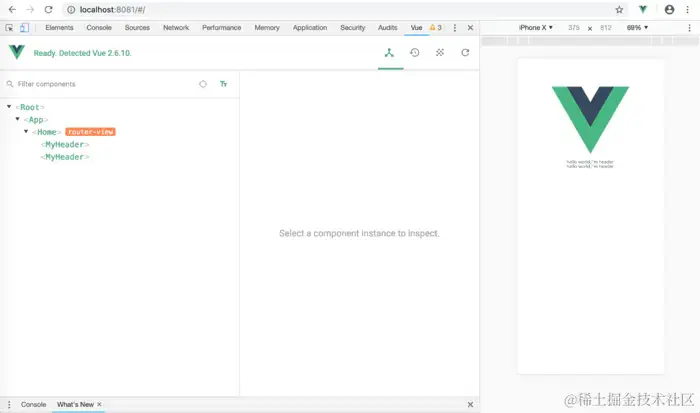Open the Performance tab

(x=221, y=28)
